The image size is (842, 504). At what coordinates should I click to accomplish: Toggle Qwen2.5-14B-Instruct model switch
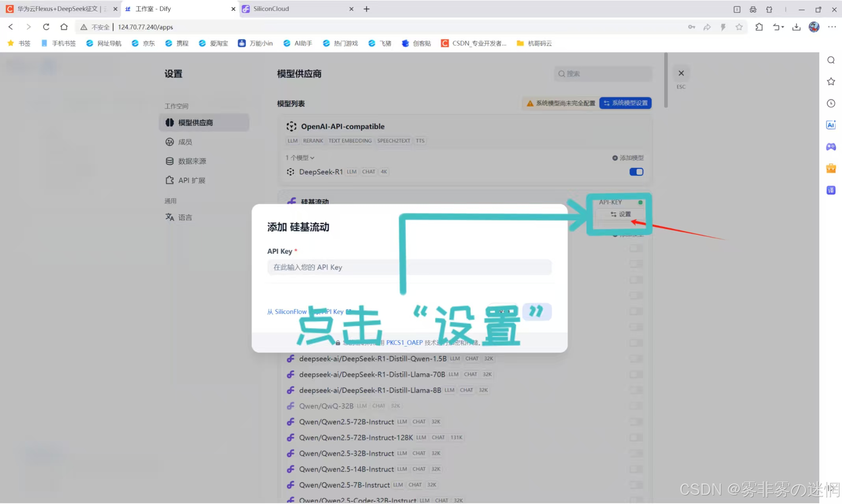pos(636,469)
